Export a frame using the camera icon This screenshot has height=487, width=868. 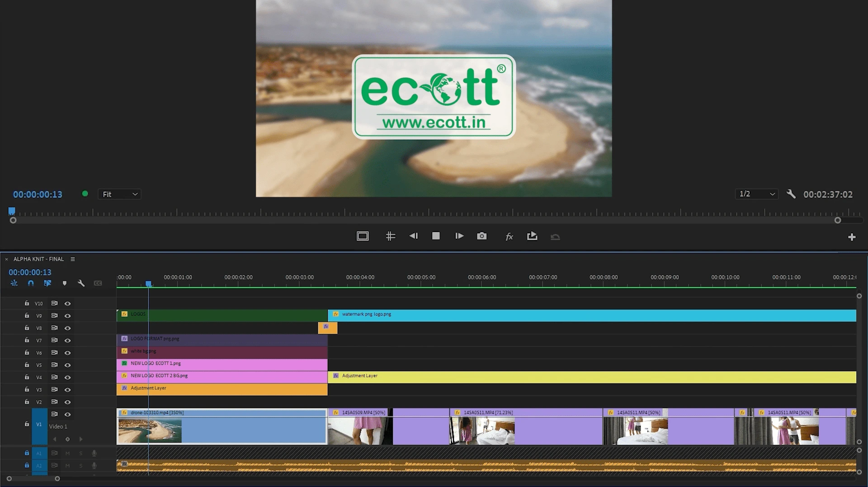481,236
